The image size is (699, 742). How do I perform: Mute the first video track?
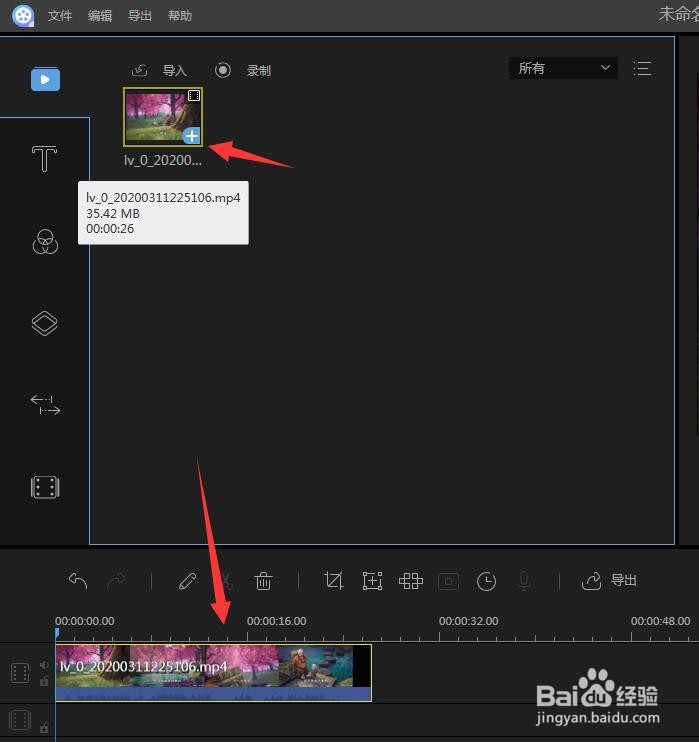click(x=44, y=665)
